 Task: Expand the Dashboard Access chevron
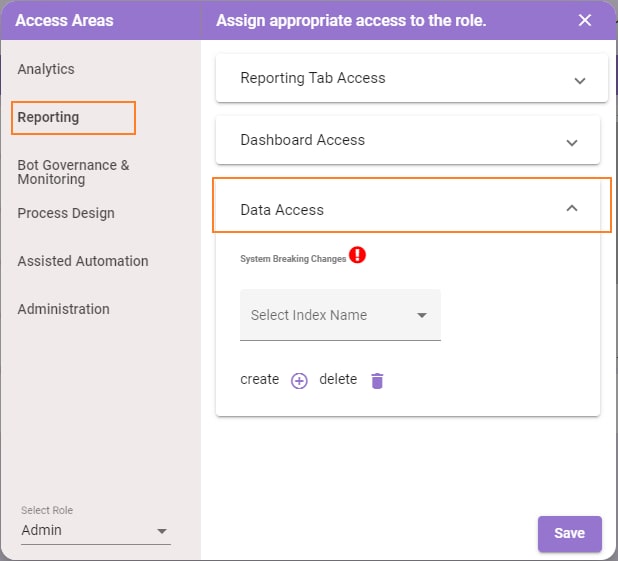click(x=572, y=142)
